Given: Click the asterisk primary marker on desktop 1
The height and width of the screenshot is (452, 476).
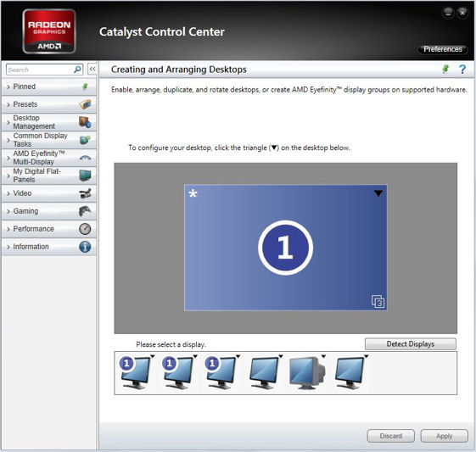Looking at the screenshot, I should pos(193,193).
